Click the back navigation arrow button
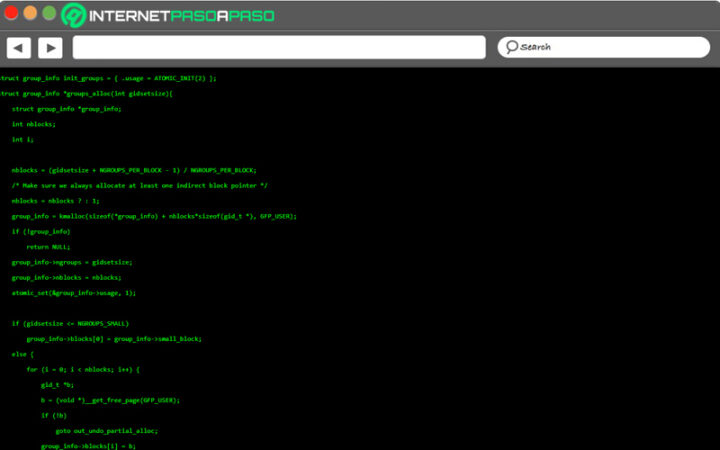This screenshot has height=450, width=720. tap(19, 47)
